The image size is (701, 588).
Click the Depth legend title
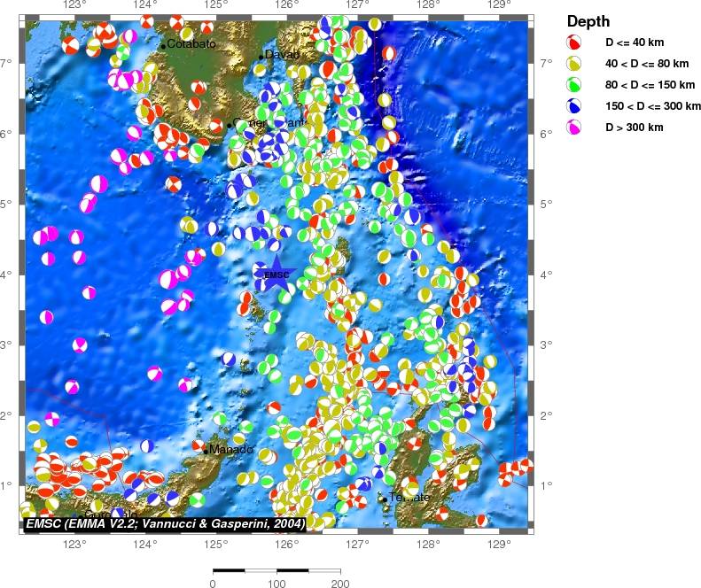click(588, 21)
